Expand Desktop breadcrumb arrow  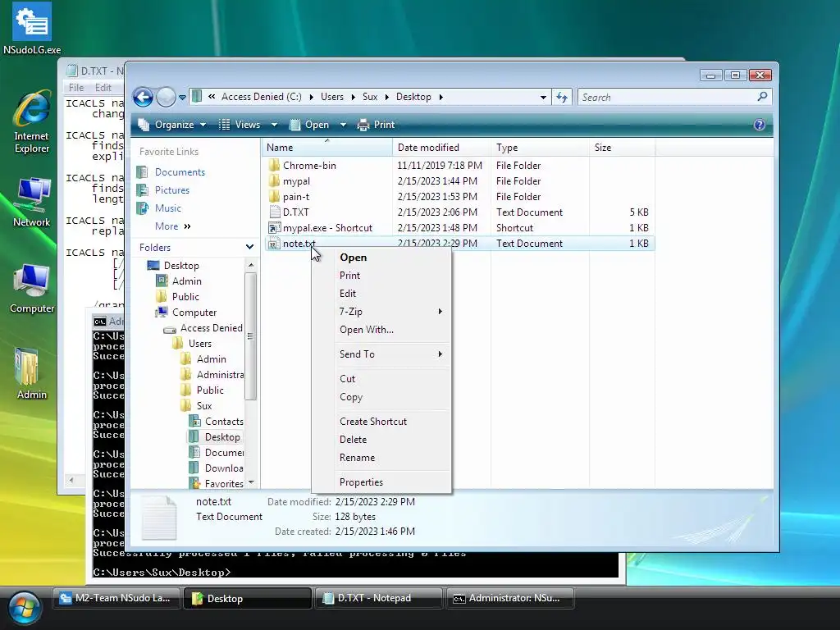[441, 98]
